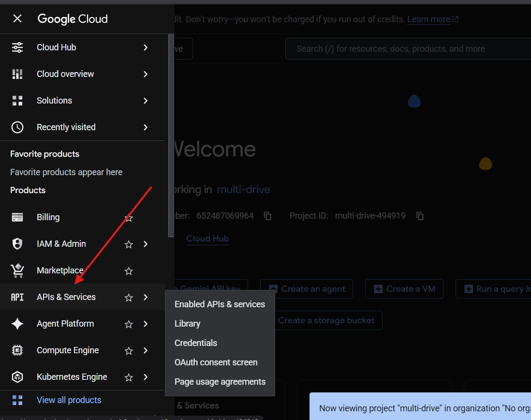Viewport: 531px width, 420px height.
Task: Expand the Cloud overview submenu chevron
Action: tap(146, 74)
